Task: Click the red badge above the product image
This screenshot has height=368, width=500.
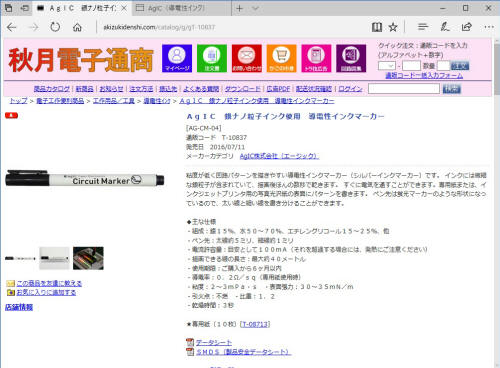Action: 11,115
